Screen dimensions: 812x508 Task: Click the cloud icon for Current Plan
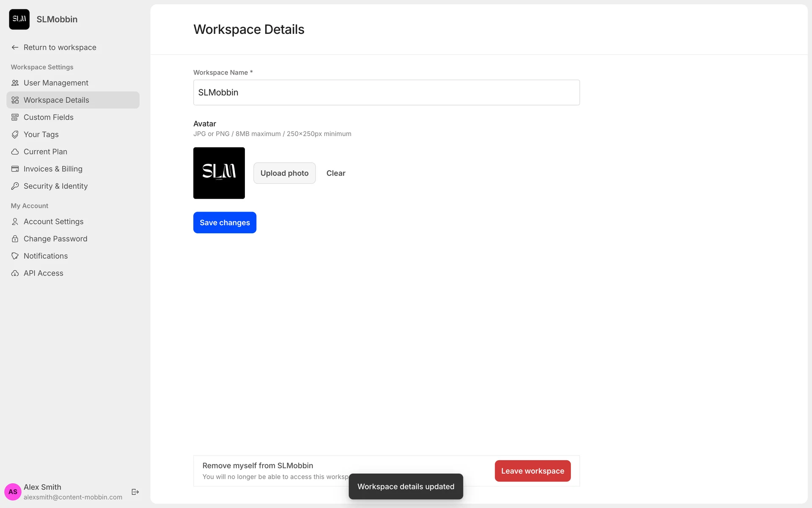[15, 152]
